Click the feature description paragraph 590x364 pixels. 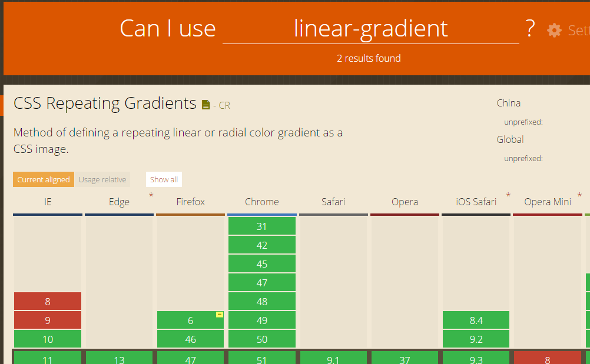pyautogui.click(x=178, y=141)
